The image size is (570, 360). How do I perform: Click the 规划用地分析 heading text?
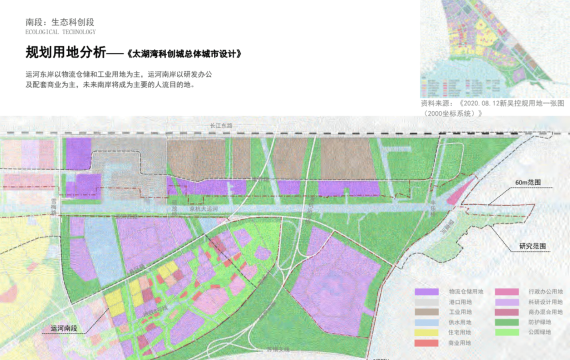click(x=65, y=52)
